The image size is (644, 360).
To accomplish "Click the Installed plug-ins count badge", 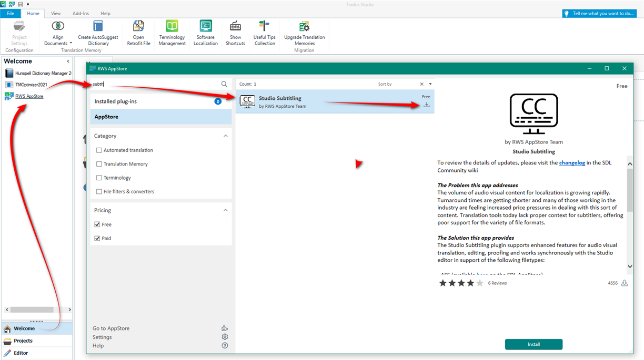I will [x=218, y=101].
